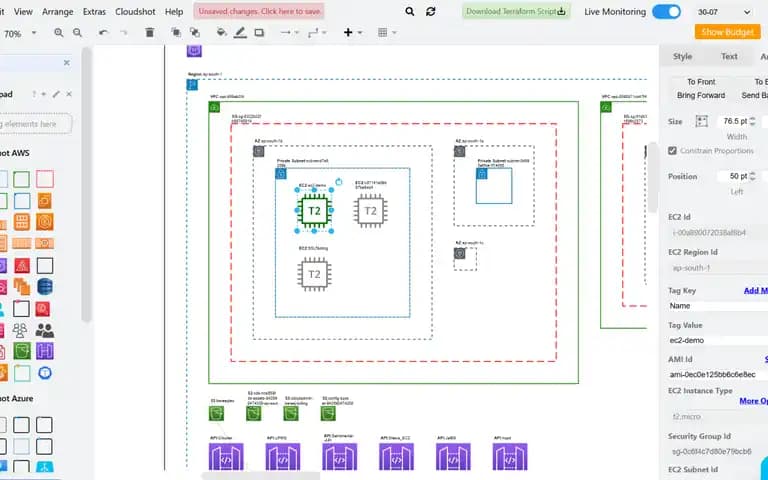The width and height of the screenshot is (768, 480).
Task: Close the sidebar top search box
Action: (x=67, y=63)
